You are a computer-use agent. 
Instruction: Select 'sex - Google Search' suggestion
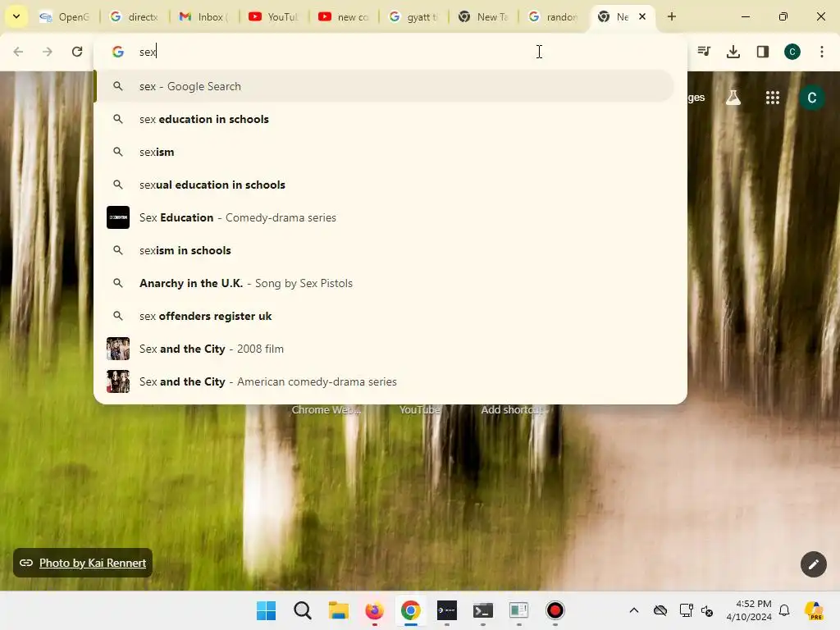384,86
